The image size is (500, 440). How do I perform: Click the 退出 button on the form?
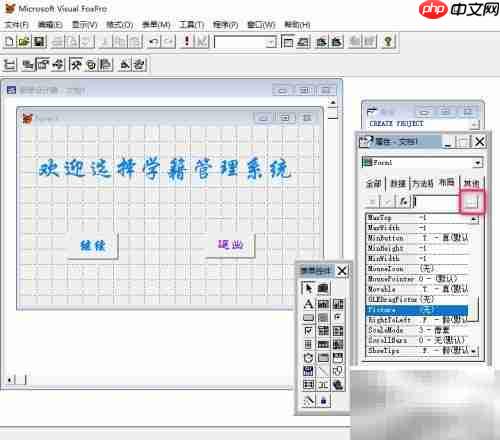pyautogui.click(x=231, y=245)
